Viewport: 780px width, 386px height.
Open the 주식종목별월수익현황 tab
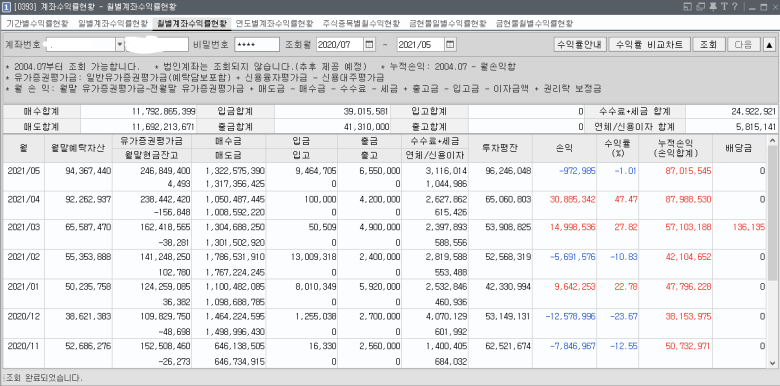(x=361, y=23)
